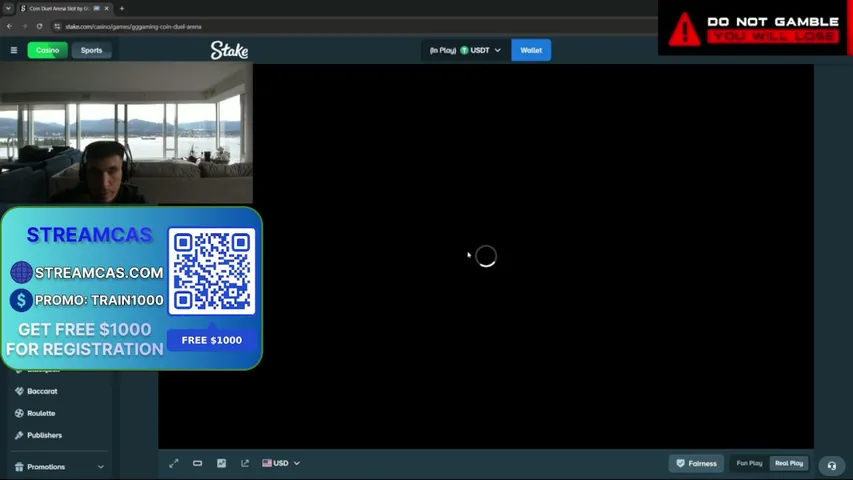Open the hamburger sidebar menu
The height and width of the screenshot is (480, 853).
(14, 50)
